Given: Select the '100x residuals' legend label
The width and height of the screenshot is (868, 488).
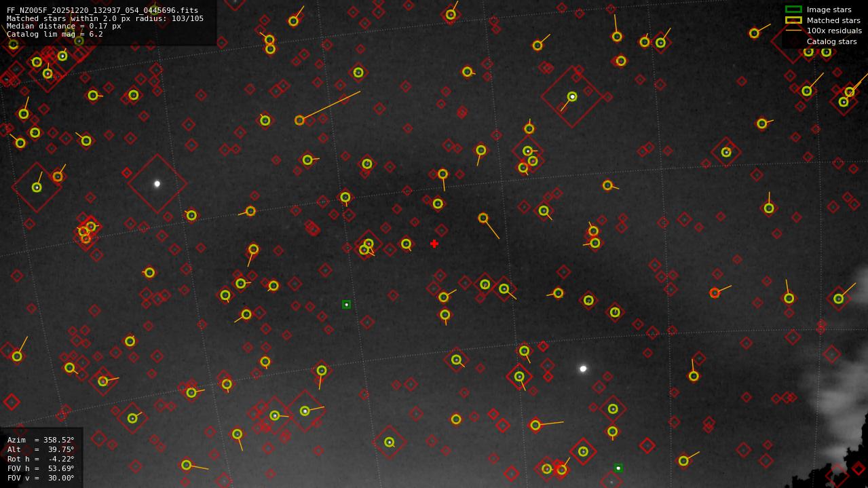Looking at the screenshot, I should click(x=834, y=31).
